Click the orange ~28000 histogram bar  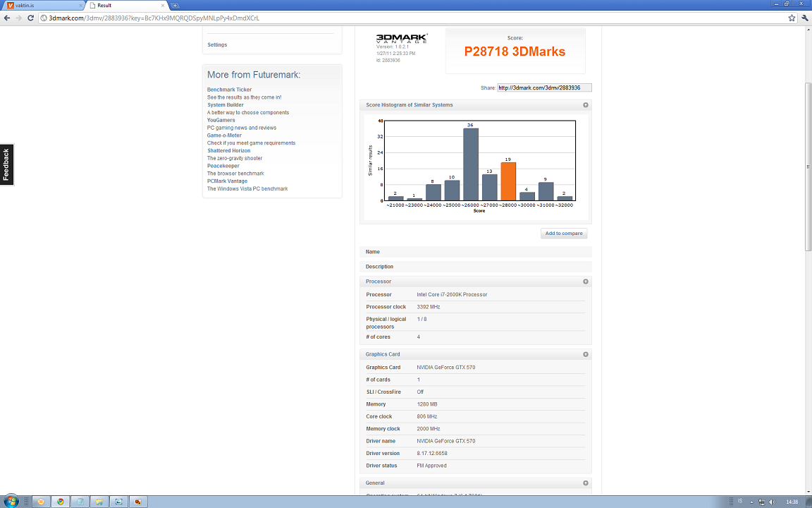(508, 181)
